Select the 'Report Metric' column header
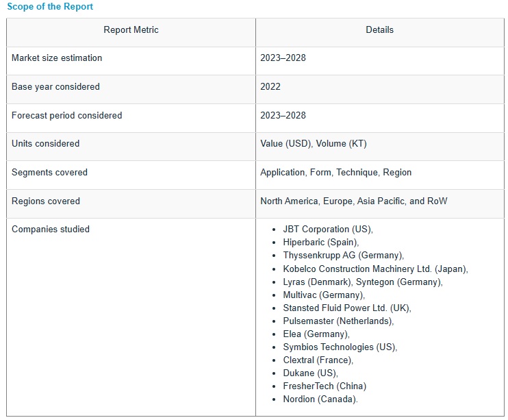Viewport: 508px width, 420px height. coord(131,30)
